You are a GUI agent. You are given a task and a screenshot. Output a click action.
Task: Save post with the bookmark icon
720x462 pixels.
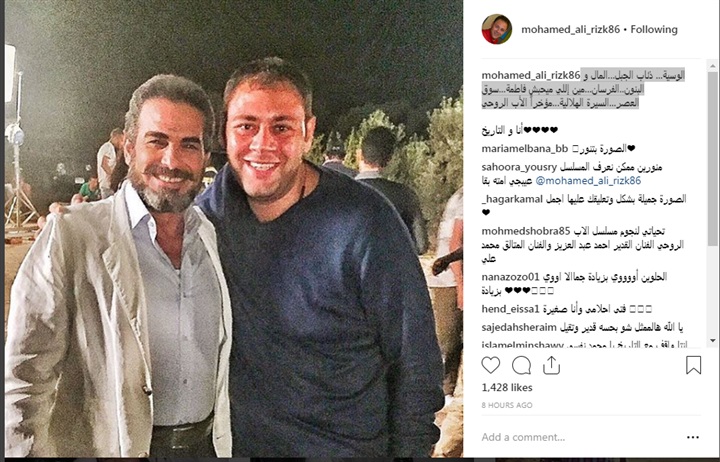tap(693, 365)
